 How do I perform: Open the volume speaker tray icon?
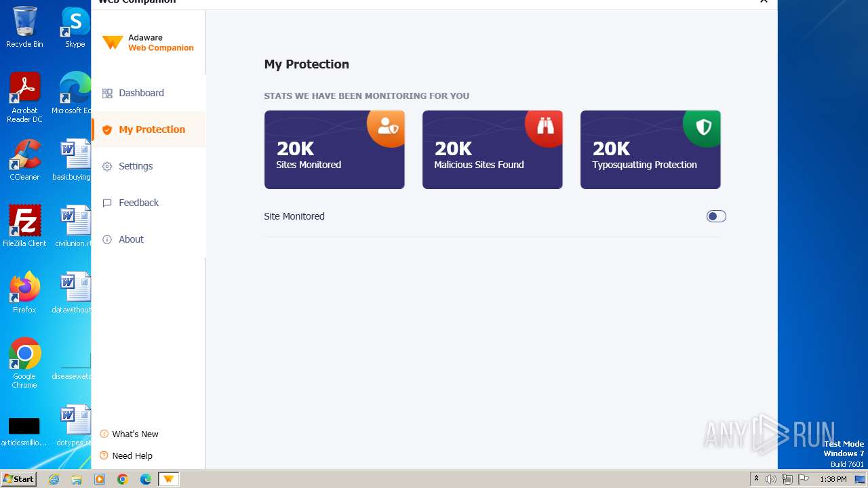[x=771, y=479]
